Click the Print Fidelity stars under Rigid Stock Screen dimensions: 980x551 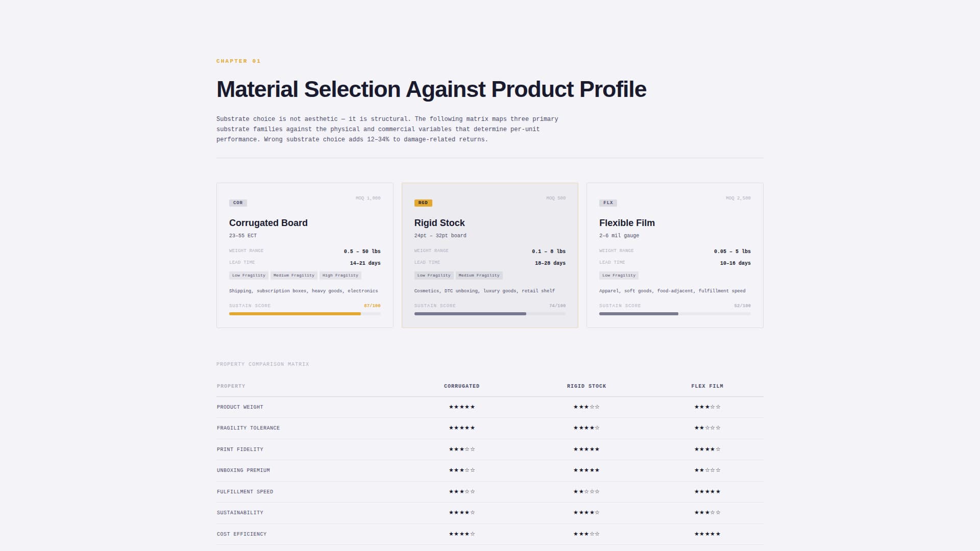pyautogui.click(x=587, y=449)
